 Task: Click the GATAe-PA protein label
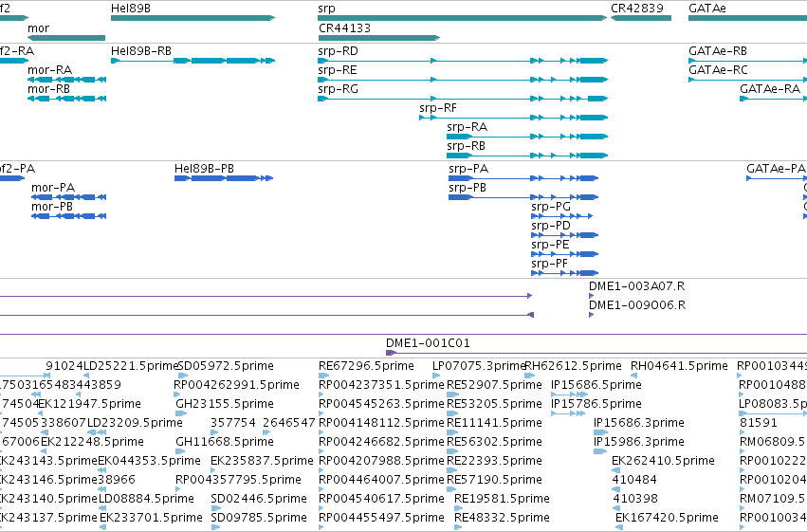[776, 169]
